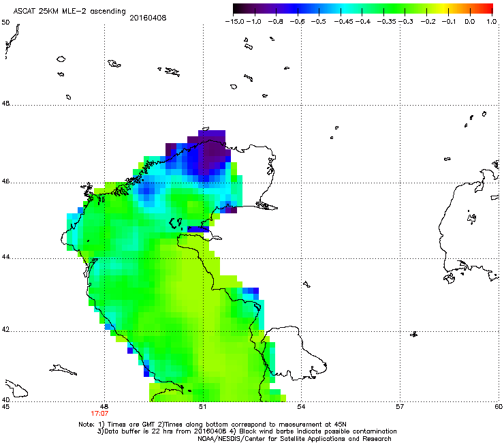Click the "-0.45" color scale label
This screenshot has height=443, width=504.
point(343,22)
